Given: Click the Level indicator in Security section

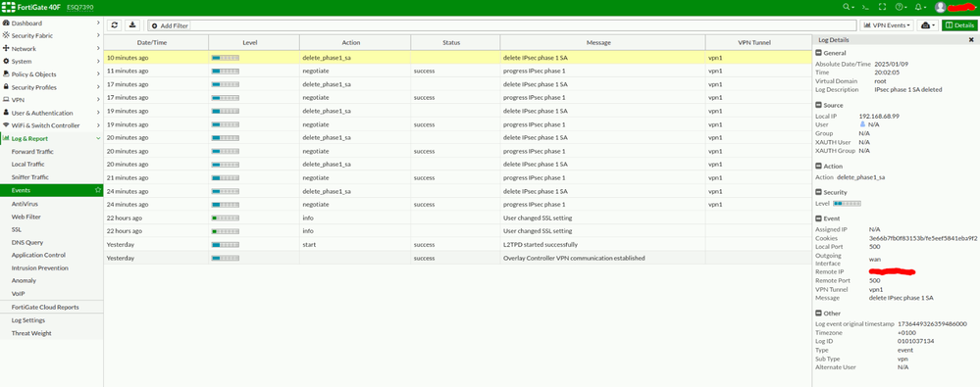Looking at the screenshot, I should 847,204.
